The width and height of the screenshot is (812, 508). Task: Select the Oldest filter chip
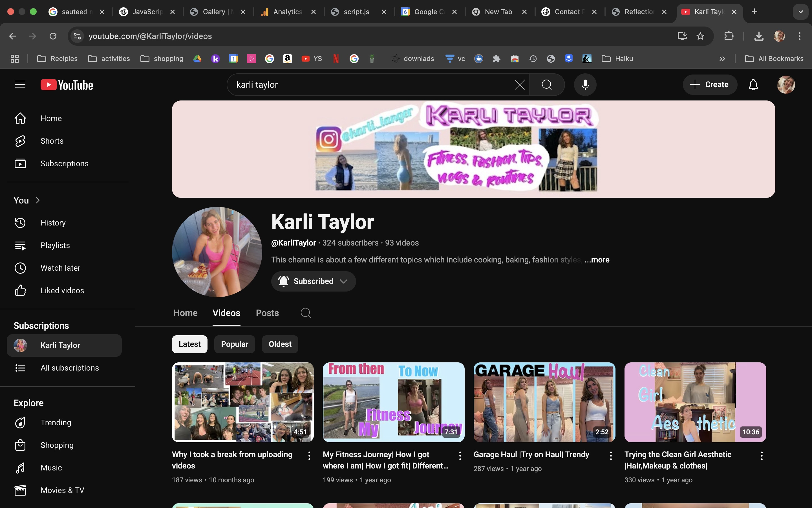coord(280,344)
